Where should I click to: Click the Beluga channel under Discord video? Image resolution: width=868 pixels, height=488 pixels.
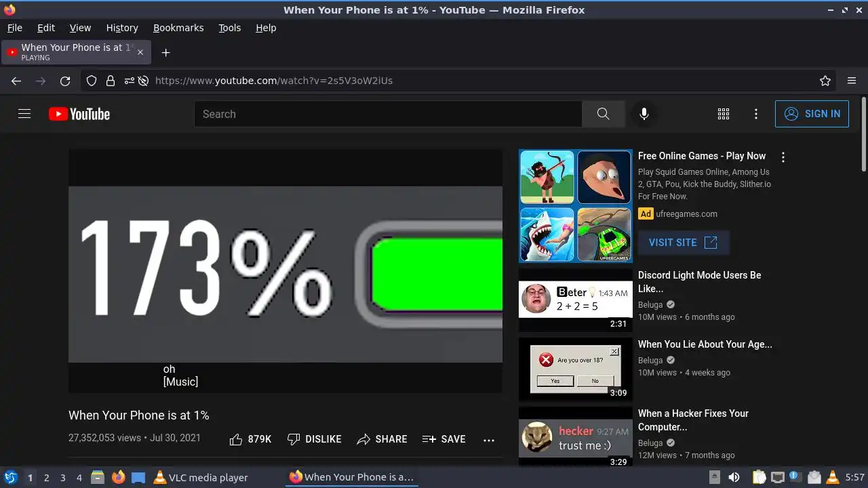pyautogui.click(x=650, y=304)
